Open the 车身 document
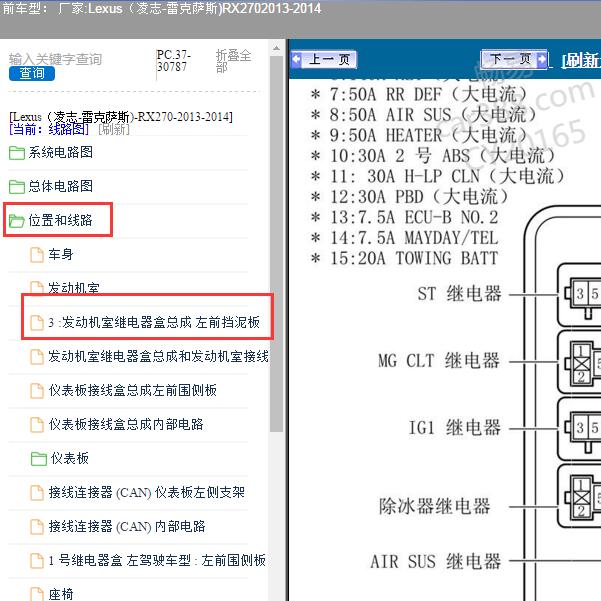The width and height of the screenshot is (601, 601). click(61, 254)
